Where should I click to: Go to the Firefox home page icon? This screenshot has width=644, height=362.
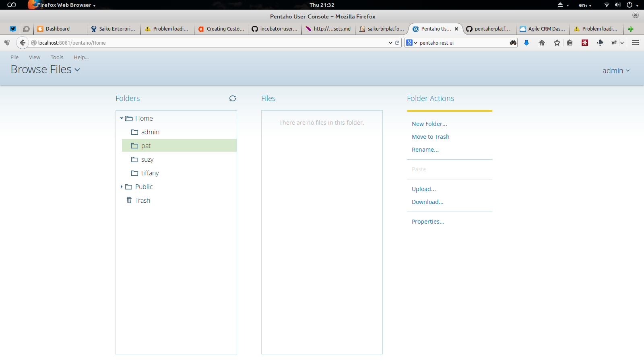pyautogui.click(x=542, y=43)
